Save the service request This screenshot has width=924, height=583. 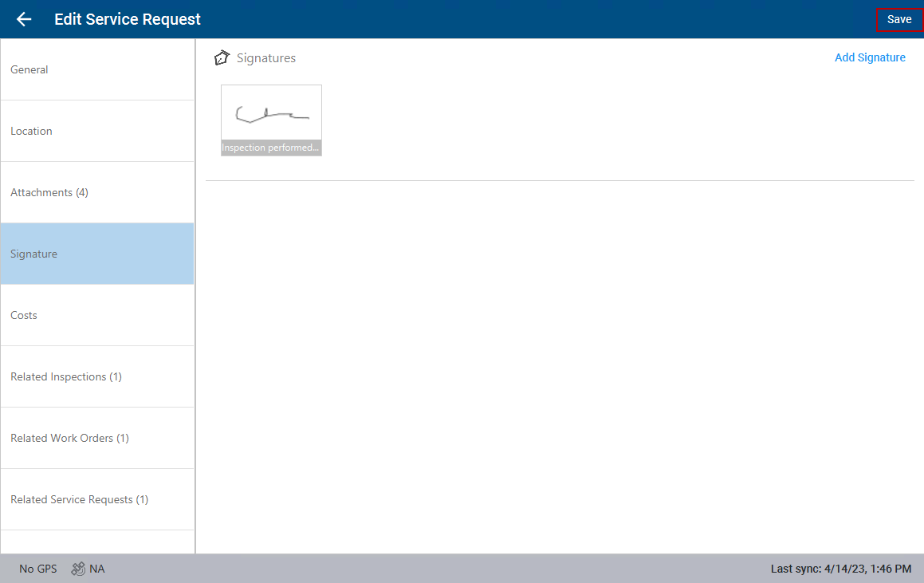click(899, 19)
